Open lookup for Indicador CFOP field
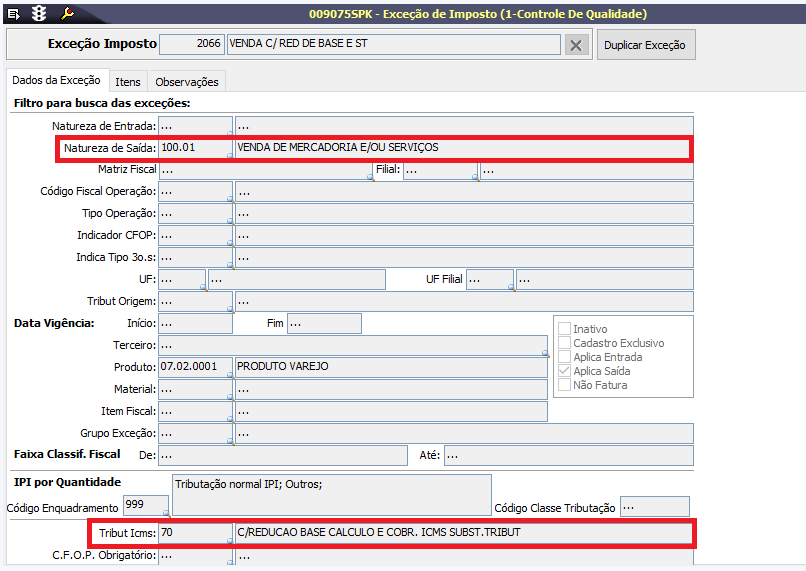The width and height of the screenshot is (806, 571). [x=230, y=243]
